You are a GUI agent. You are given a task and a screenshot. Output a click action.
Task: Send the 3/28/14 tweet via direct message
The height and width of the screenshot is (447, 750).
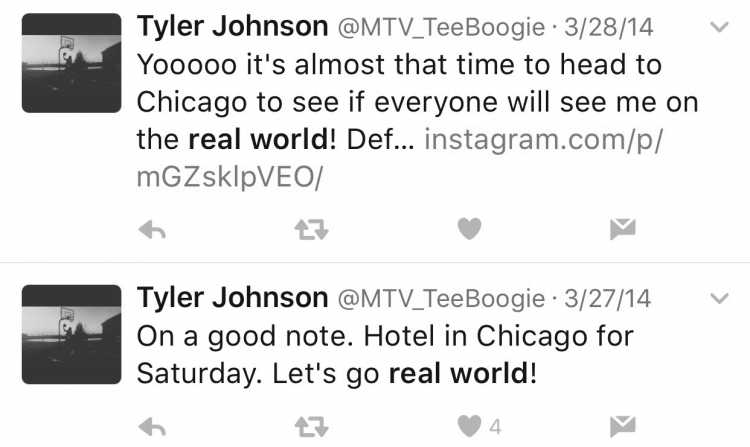623,229
